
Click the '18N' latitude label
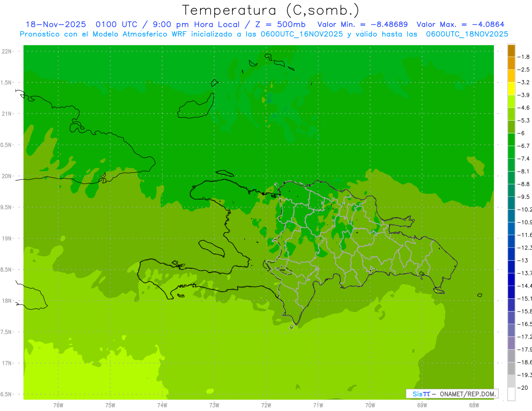[x=6, y=301]
